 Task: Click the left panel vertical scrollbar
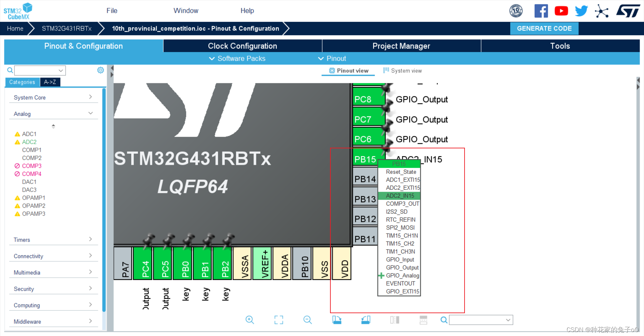[x=104, y=200]
